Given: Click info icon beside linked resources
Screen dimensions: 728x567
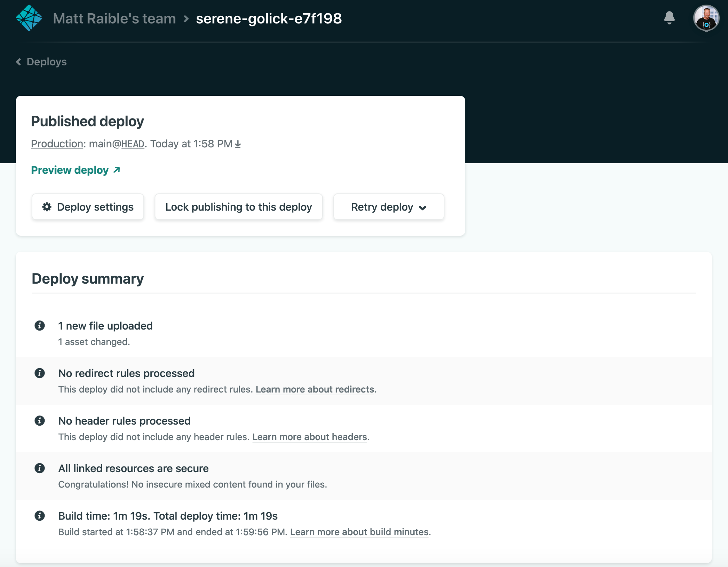Looking at the screenshot, I should coord(40,468).
